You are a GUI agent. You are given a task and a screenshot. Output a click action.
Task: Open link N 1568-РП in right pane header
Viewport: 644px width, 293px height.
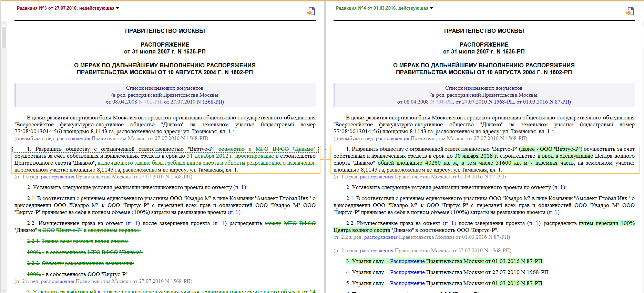tap(501, 102)
